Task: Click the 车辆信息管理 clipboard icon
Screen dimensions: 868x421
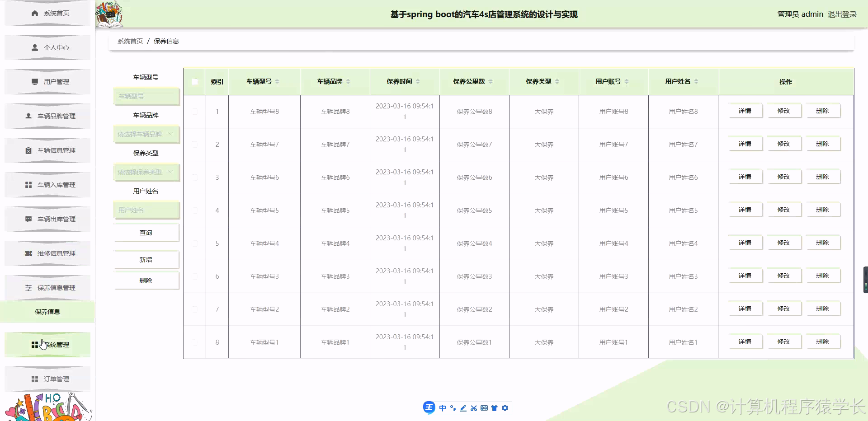Action: pyautogui.click(x=28, y=150)
